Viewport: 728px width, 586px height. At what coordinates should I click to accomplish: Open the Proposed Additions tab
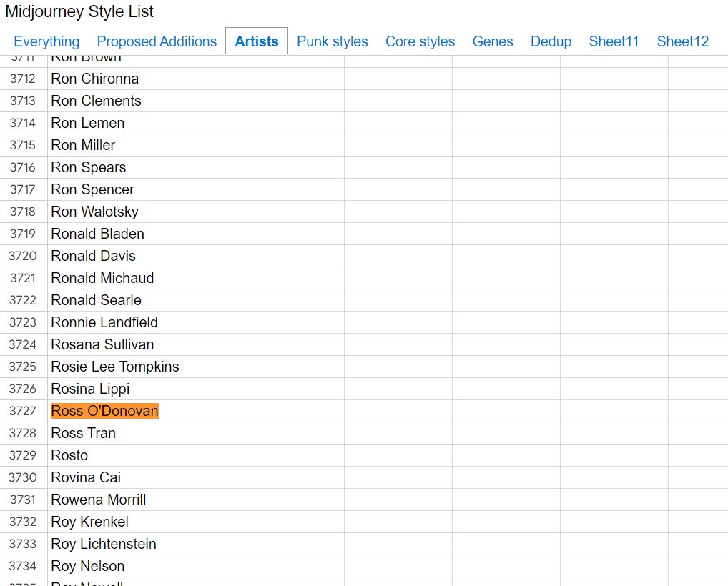tap(157, 41)
